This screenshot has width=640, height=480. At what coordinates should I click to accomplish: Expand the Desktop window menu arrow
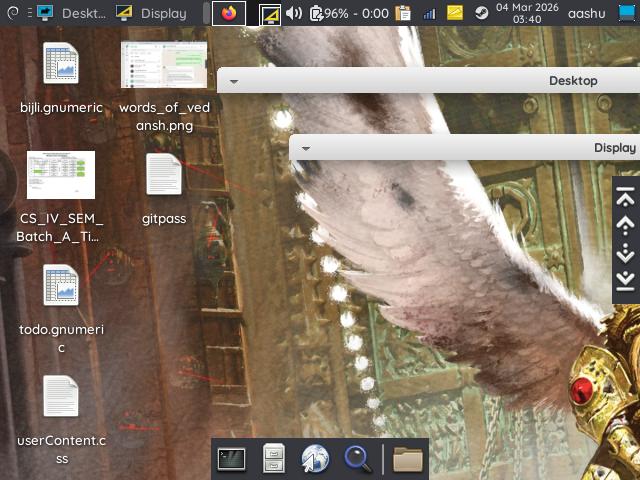(232, 81)
